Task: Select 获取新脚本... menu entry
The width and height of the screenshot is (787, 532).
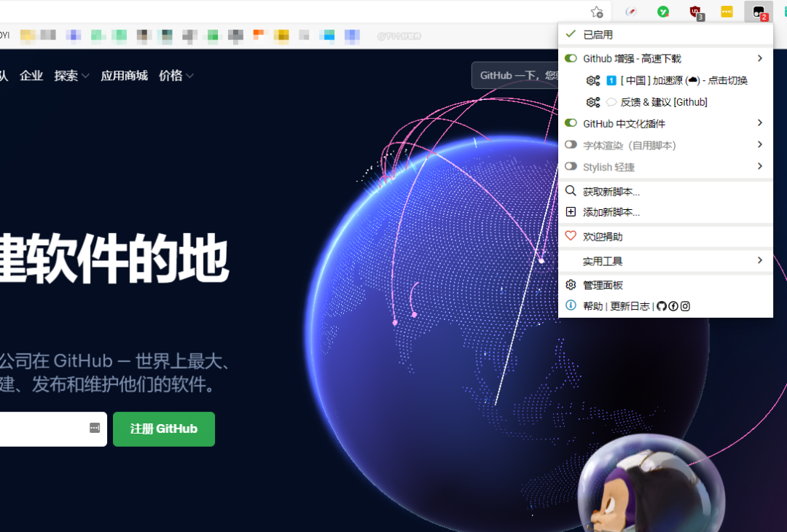Action: pyautogui.click(x=665, y=191)
